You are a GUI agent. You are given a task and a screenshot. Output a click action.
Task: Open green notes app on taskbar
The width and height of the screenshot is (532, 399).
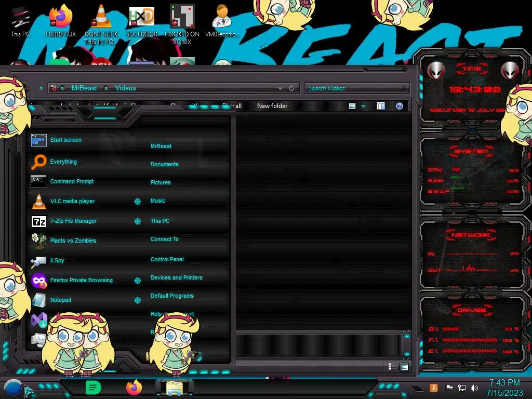(94, 388)
